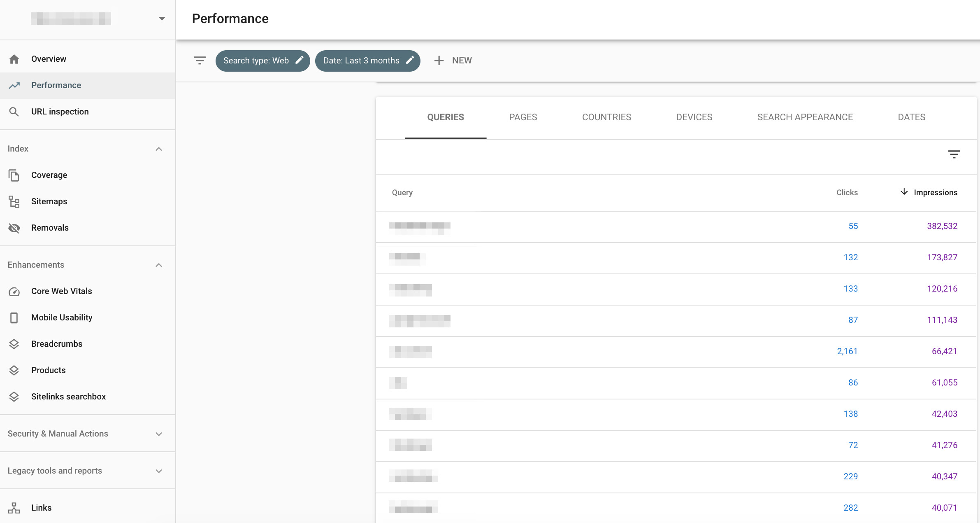
Task: Expand Security & Manual Actions section
Action: point(159,434)
